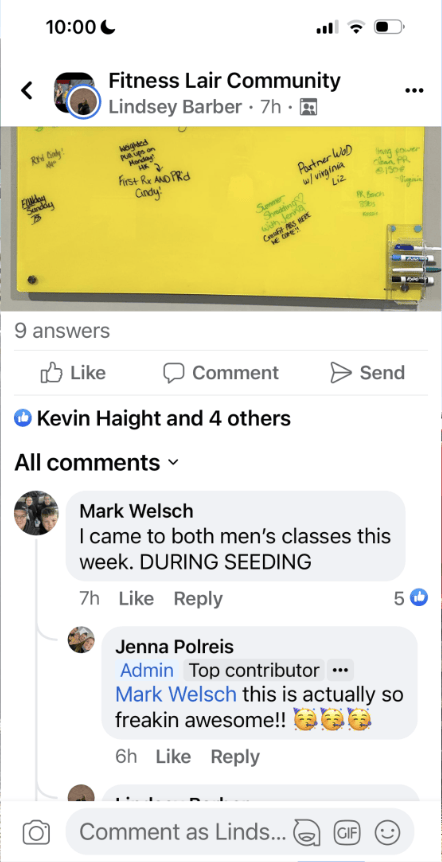Open the GIF picker in comment bar
Screen dimensions: 442x862
[x=346, y=833]
